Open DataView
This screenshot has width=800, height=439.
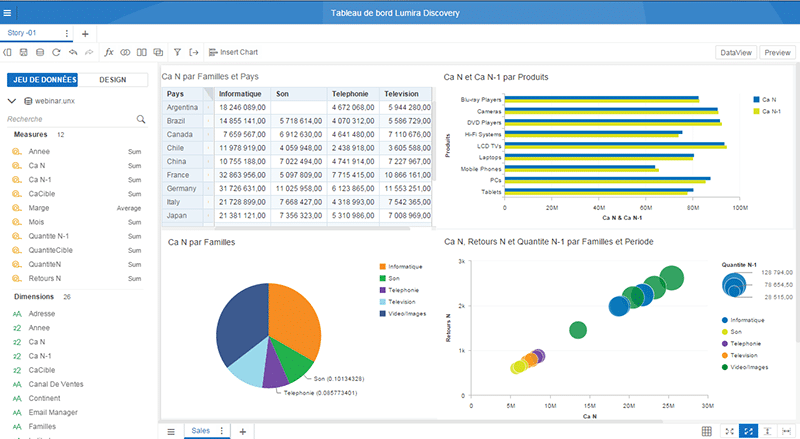(x=736, y=53)
